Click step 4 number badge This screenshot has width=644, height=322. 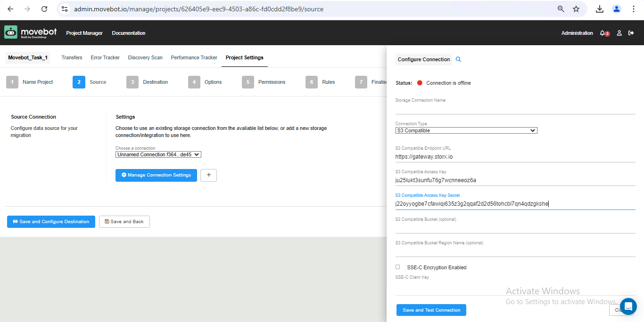click(x=194, y=82)
